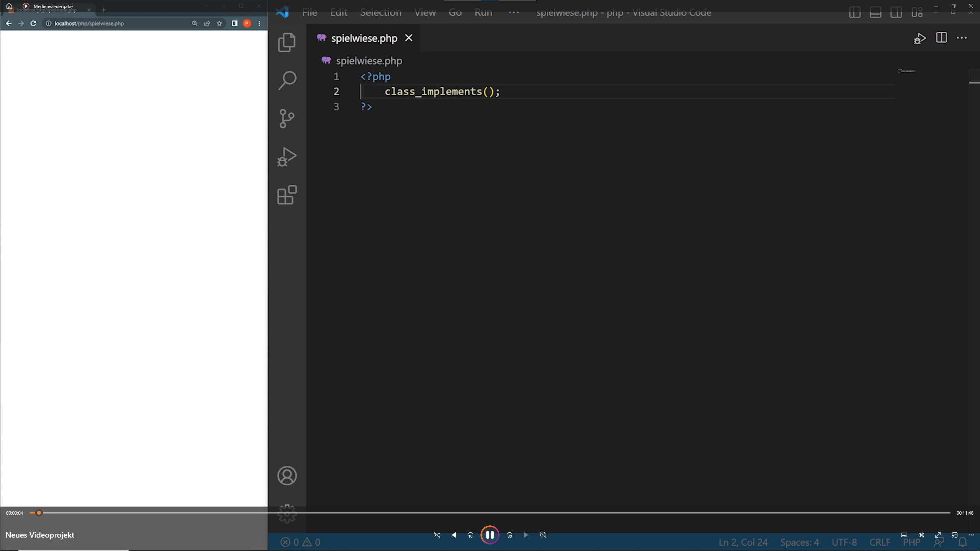Open more options in media player bar
980x551 pixels.
tap(972, 535)
